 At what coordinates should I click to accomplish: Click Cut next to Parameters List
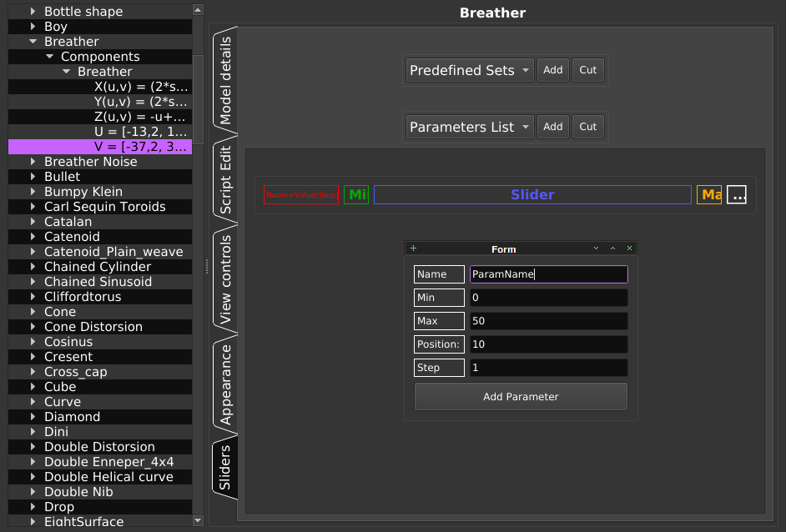pyautogui.click(x=588, y=127)
